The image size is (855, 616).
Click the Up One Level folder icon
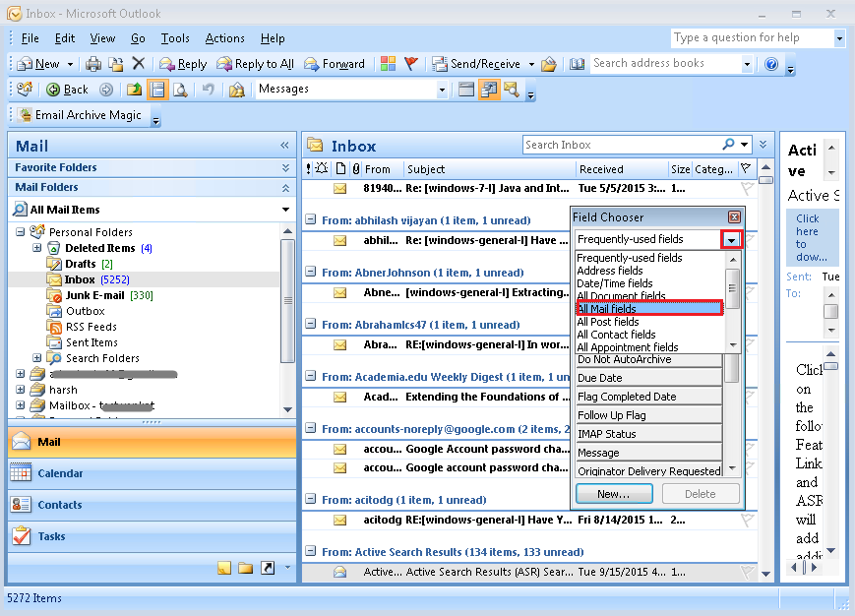point(134,90)
